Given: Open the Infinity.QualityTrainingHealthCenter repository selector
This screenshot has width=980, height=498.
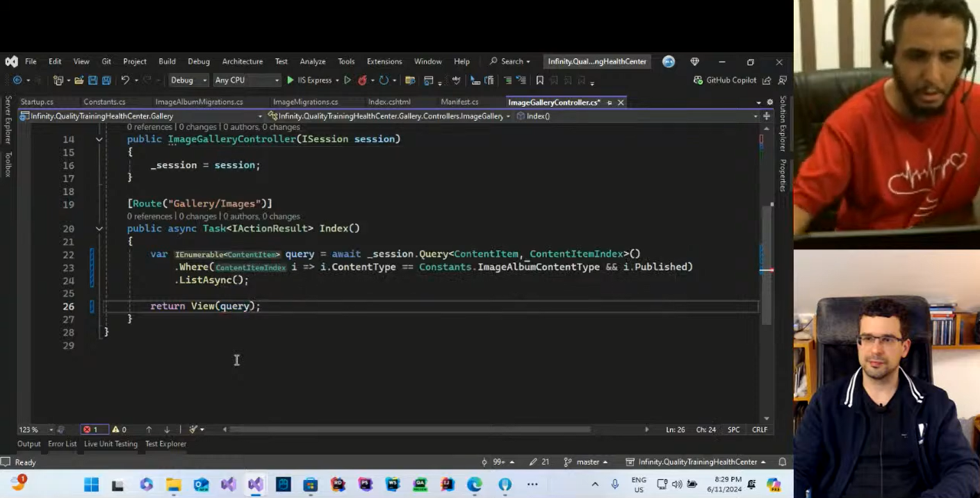Looking at the screenshot, I should pos(695,462).
